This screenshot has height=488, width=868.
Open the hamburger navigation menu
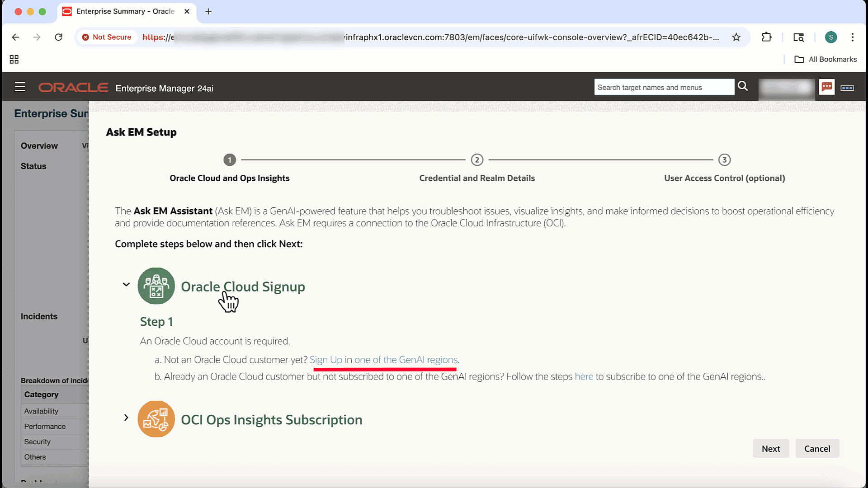click(x=20, y=87)
